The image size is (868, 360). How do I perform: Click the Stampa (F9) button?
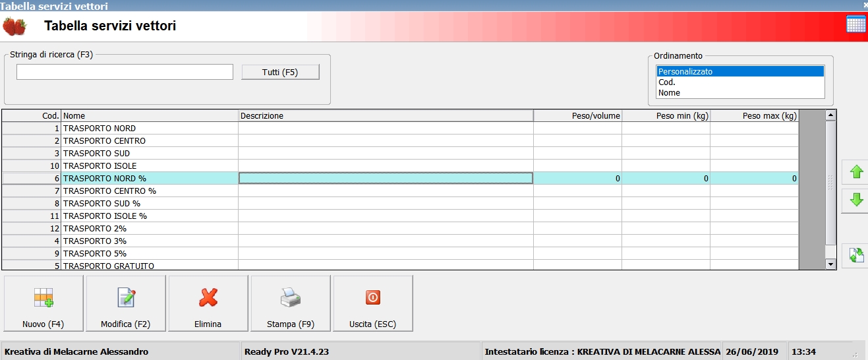[x=291, y=303]
